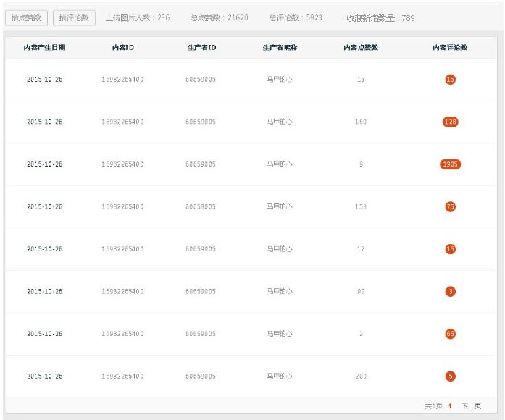Click the like count 200 cell
Image resolution: width=505 pixels, height=420 pixels.
[361, 376]
